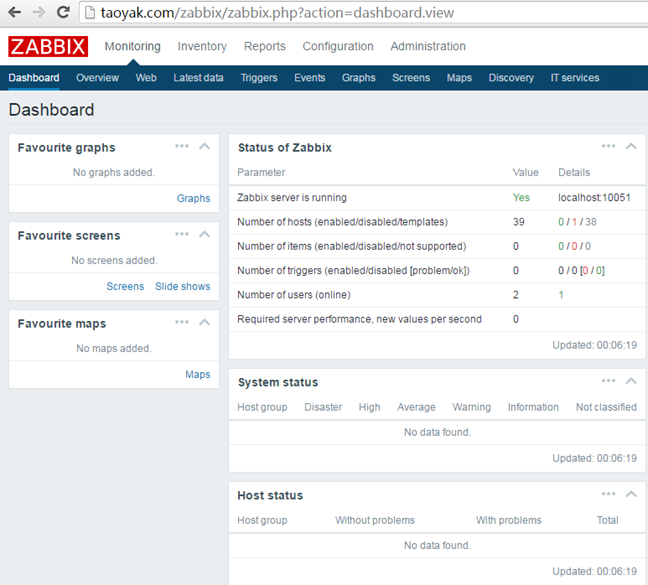
Task: Collapse the Host status widget
Action: (631, 494)
